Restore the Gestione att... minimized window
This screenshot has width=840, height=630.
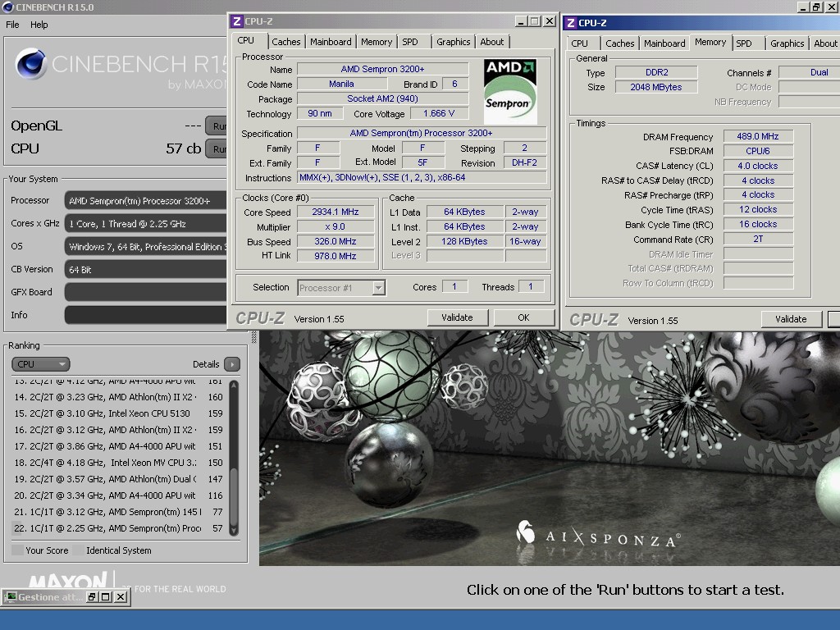[92, 597]
